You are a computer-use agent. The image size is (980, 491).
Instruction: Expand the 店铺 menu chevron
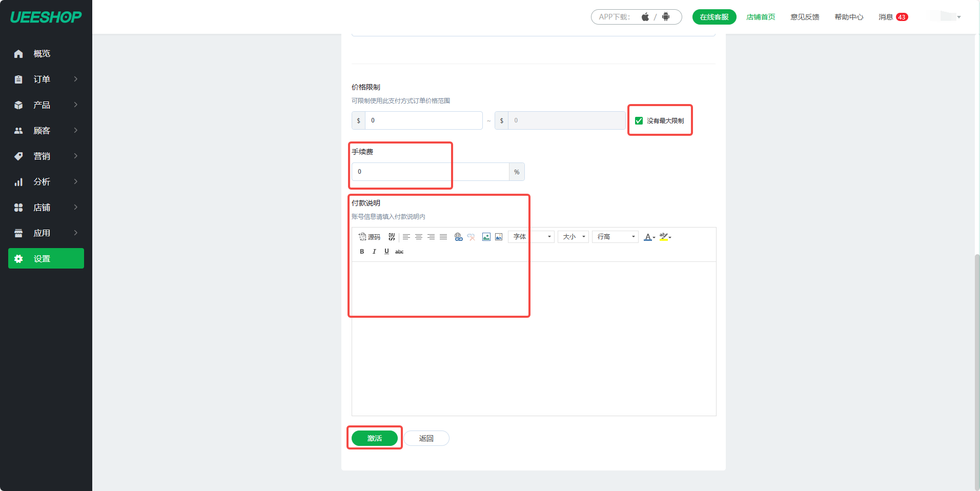tap(76, 207)
